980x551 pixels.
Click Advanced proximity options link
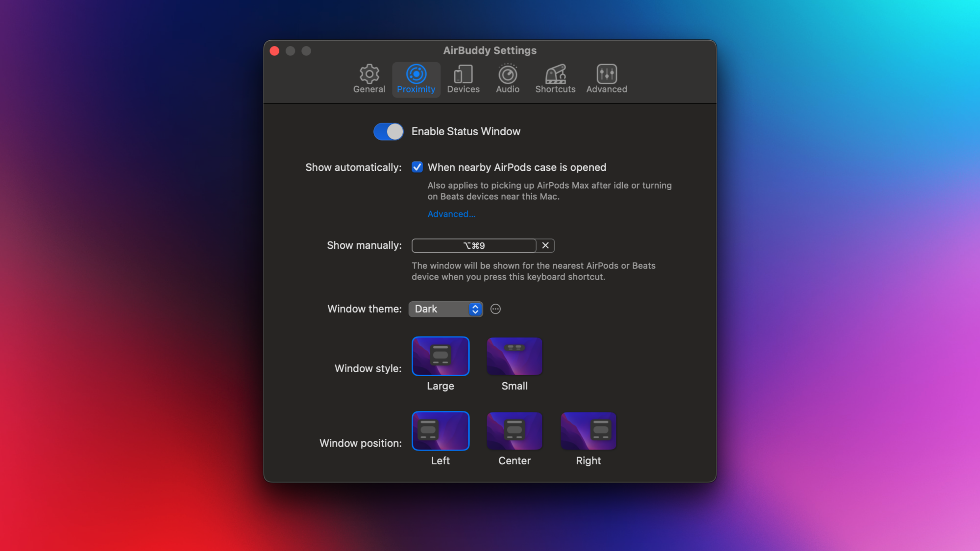click(x=450, y=214)
